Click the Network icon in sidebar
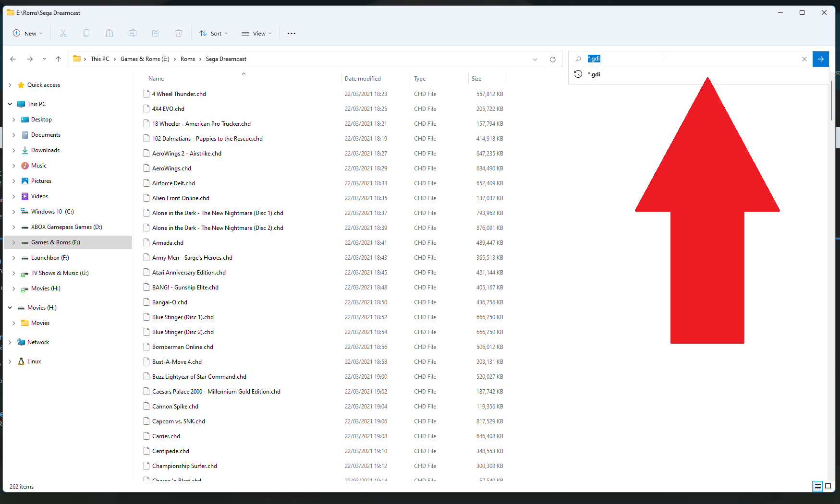 point(21,342)
